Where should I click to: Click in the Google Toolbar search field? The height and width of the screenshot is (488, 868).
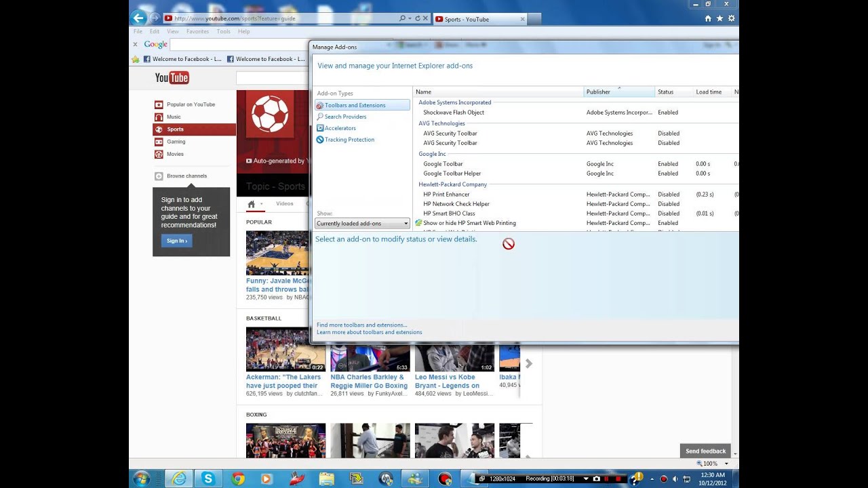(x=239, y=44)
